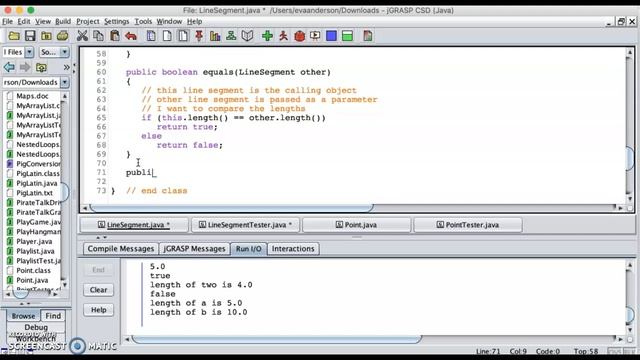Viewport: 640px width, 360px height.
Task: Select the Run I/O tab
Action: coord(248,249)
